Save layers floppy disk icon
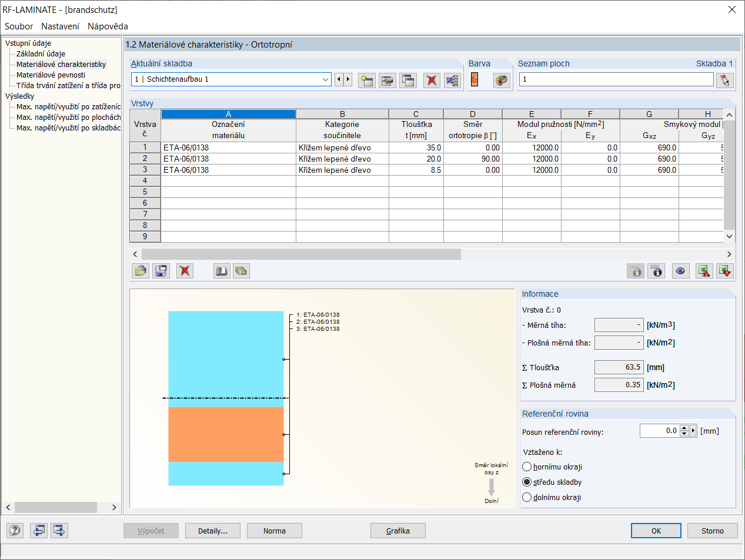Viewport: 745px width, 560px height. pos(161,271)
